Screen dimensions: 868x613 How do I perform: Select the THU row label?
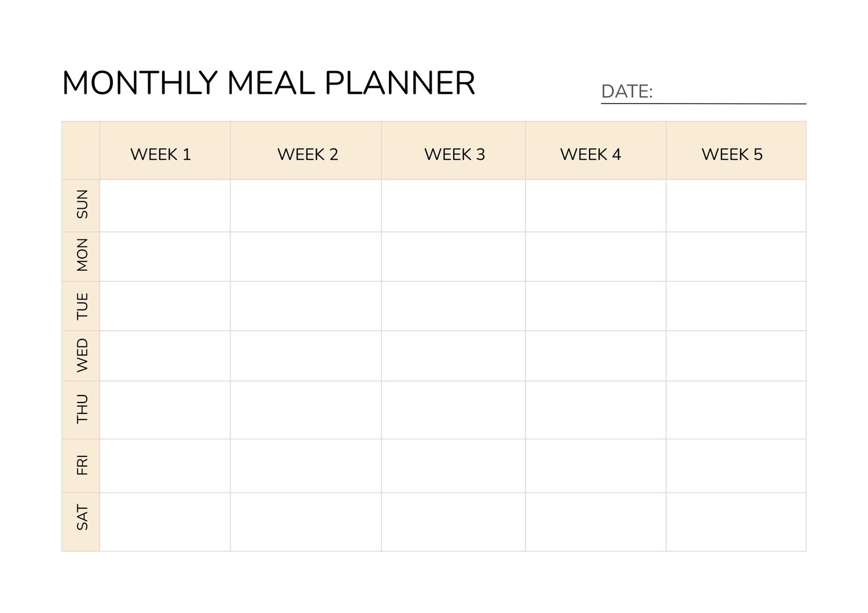(x=82, y=409)
